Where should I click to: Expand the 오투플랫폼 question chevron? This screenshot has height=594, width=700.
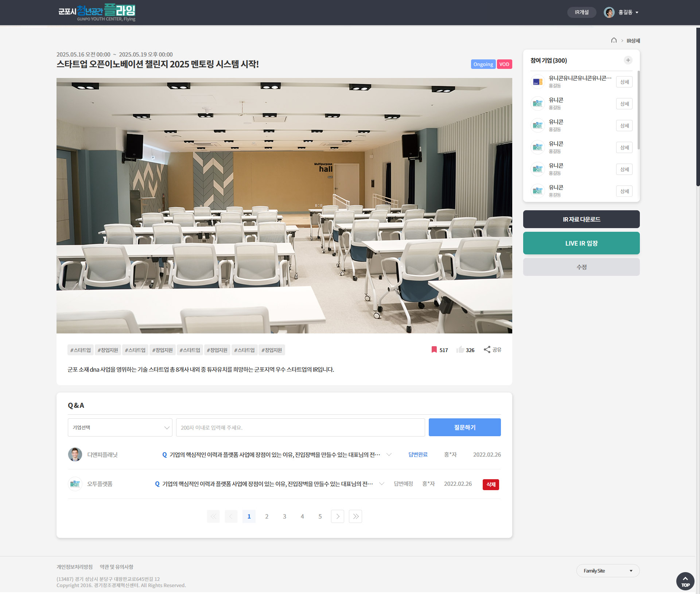pos(382,484)
